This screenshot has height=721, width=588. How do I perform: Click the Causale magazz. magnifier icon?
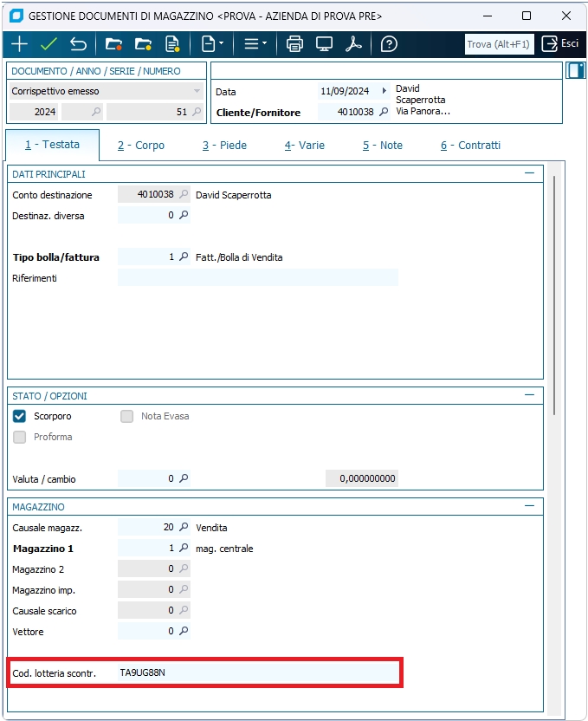[184, 527]
